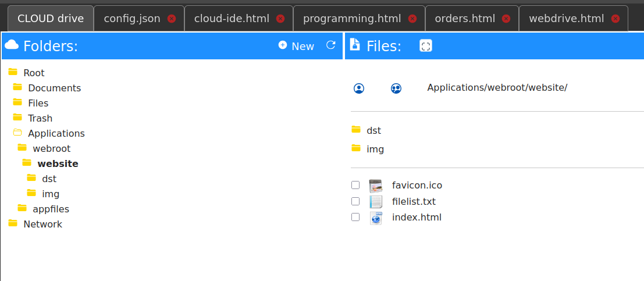Screen dimensions: 644x281
Task: Check the favicon.ico checkbox
Action: 355,185
